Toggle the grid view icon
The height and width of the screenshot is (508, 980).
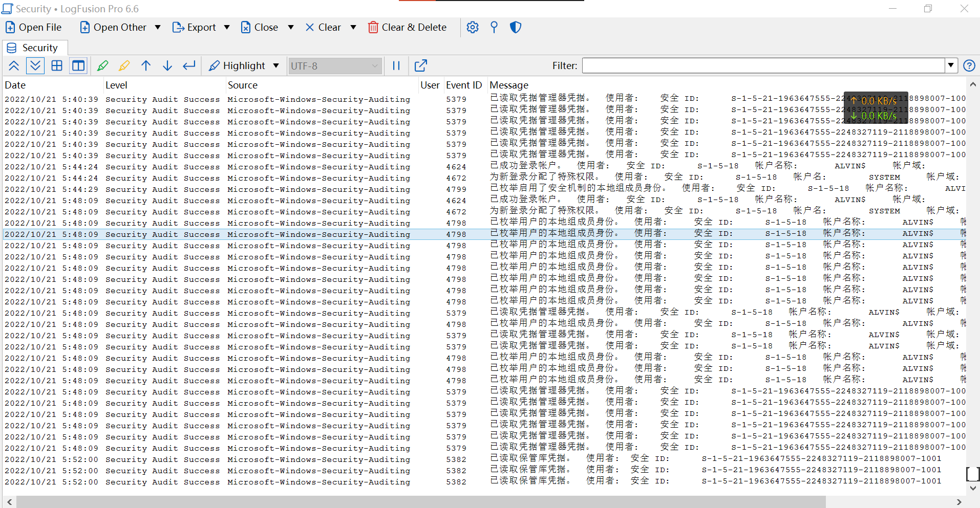click(57, 65)
